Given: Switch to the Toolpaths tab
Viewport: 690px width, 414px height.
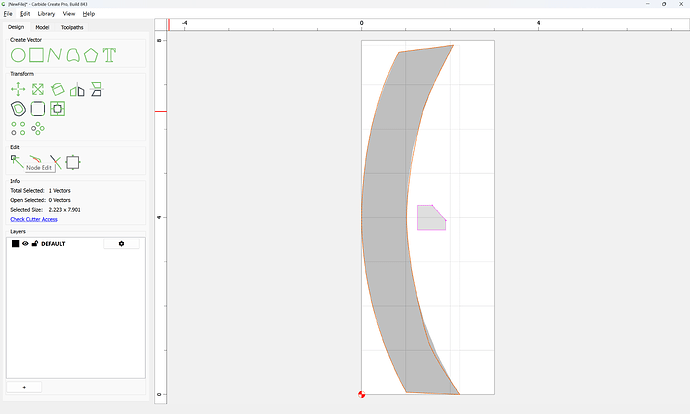Looking at the screenshot, I should point(72,27).
